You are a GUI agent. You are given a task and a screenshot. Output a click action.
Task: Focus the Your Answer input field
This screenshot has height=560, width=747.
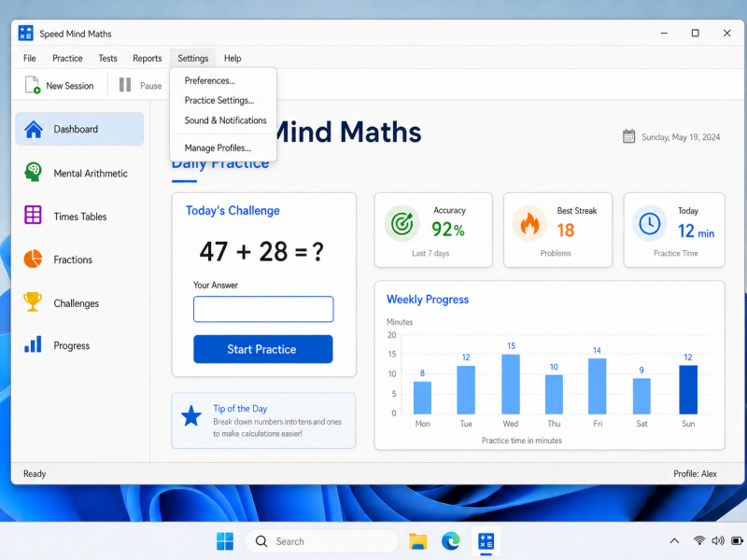[263, 309]
